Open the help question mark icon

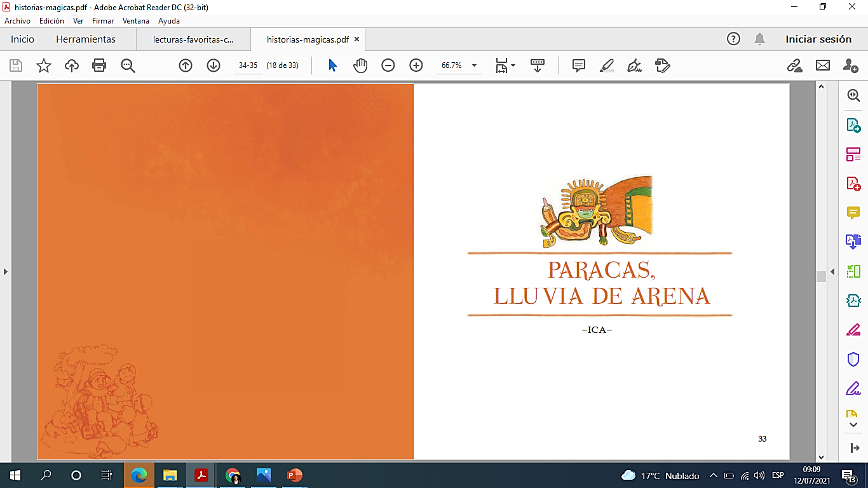pos(733,39)
